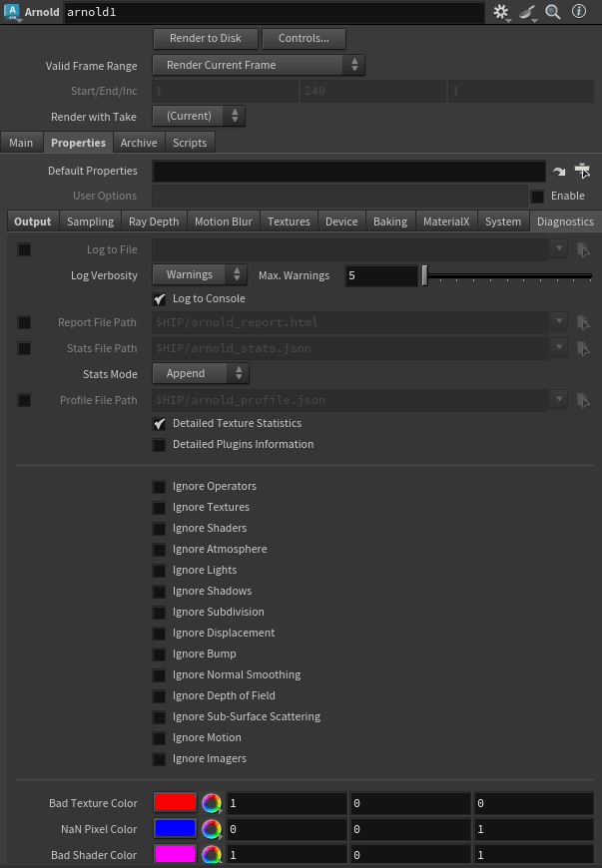Viewport: 602px width, 868px height.
Task: Click the jump arrow beside Default Properties
Action: coord(559,172)
